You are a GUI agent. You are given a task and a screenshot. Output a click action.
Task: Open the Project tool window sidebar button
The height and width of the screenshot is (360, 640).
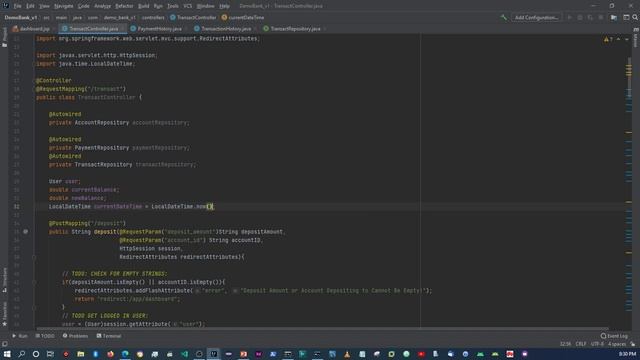(x=4, y=37)
